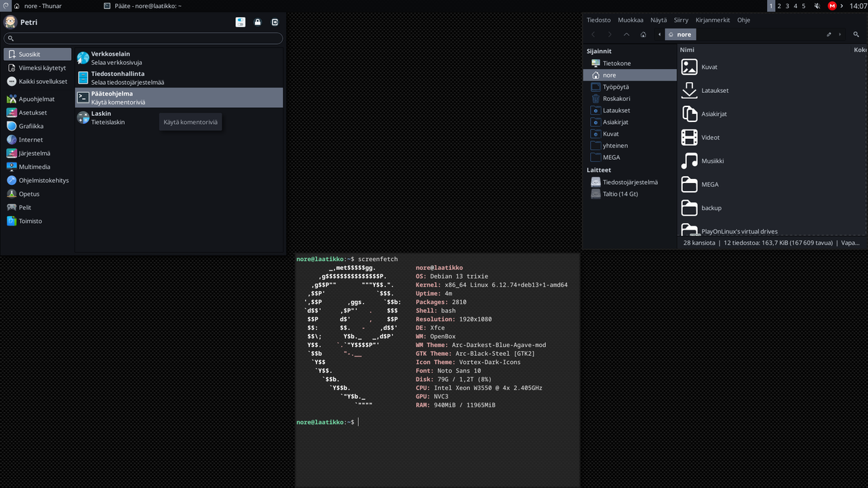Lock the screen via padlock icon
868x488 pixels.
[258, 22]
